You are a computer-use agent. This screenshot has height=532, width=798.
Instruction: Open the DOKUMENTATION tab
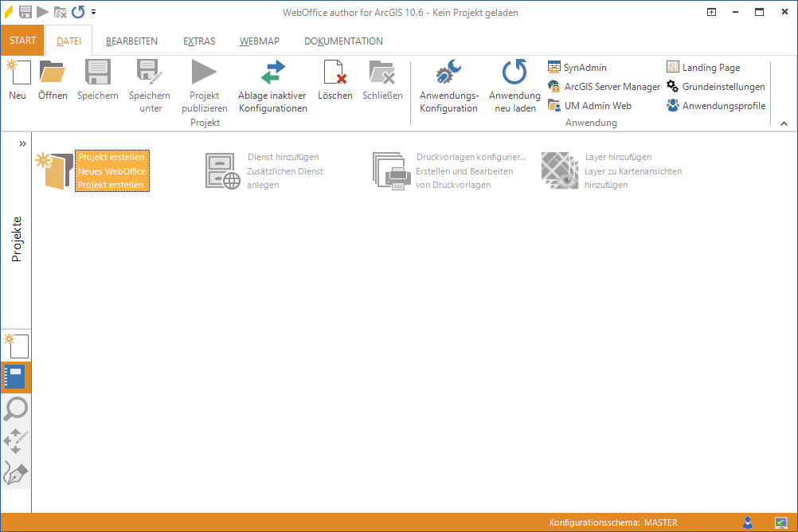(343, 41)
